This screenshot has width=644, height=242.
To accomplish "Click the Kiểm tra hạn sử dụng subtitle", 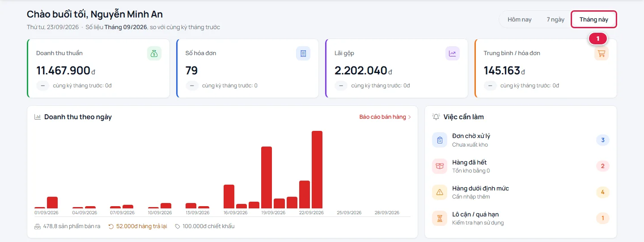I will coord(478,223).
